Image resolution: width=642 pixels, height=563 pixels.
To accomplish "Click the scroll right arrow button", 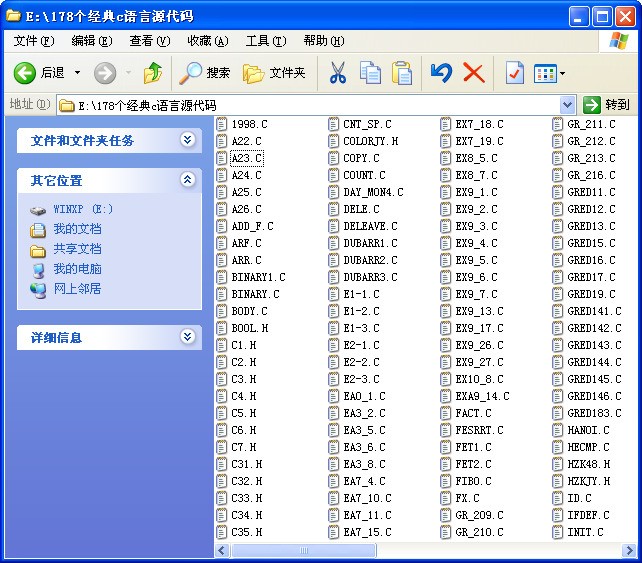I will point(628,550).
